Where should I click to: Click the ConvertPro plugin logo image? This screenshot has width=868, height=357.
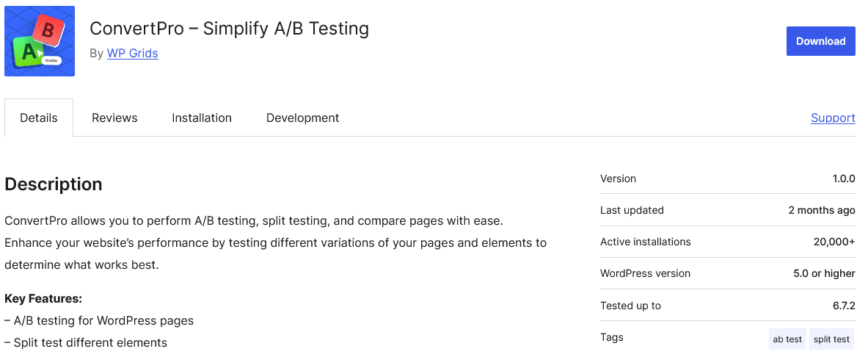pyautogui.click(x=40, y=41)
